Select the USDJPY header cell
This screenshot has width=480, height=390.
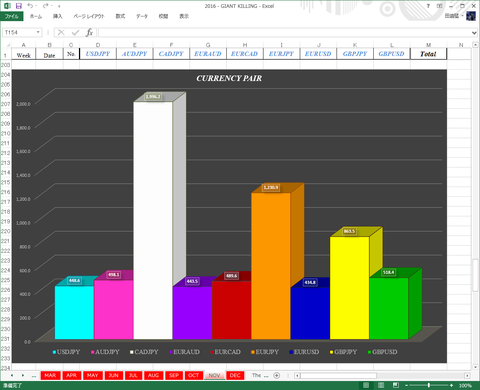pyautogui.click(x=98, y=54)
